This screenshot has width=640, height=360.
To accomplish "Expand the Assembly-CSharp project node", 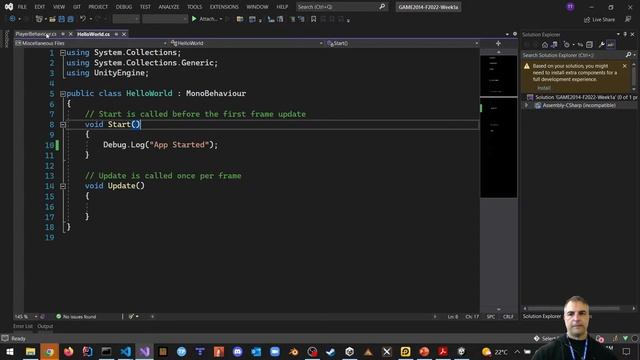I will [527, 105].
